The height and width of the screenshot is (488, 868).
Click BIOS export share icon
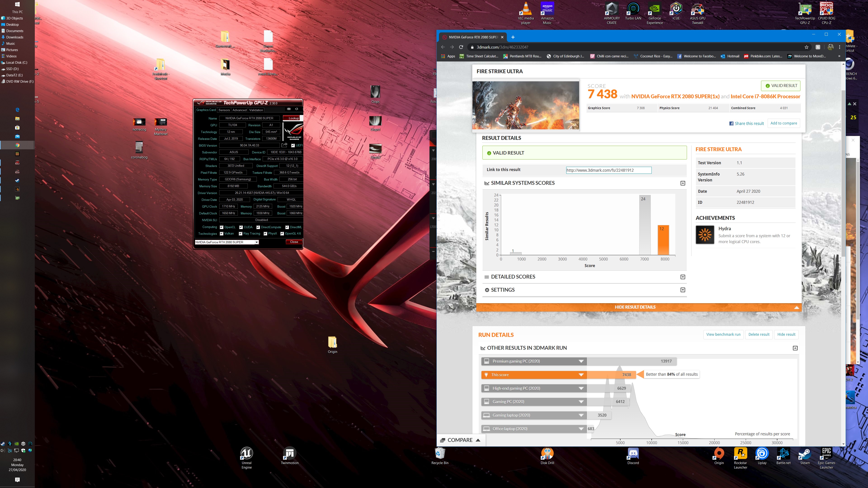[284, 145]
